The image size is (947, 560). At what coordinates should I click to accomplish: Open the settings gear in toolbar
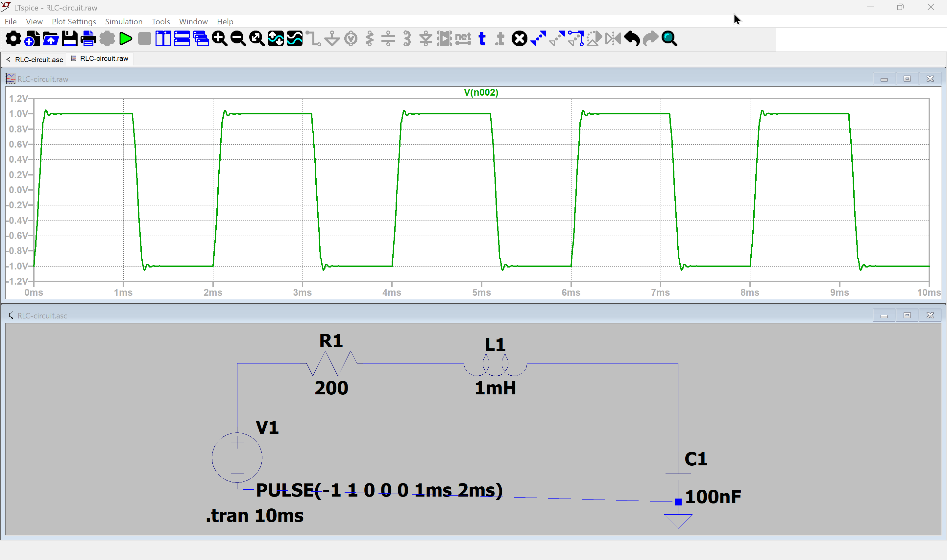[13, 39]
